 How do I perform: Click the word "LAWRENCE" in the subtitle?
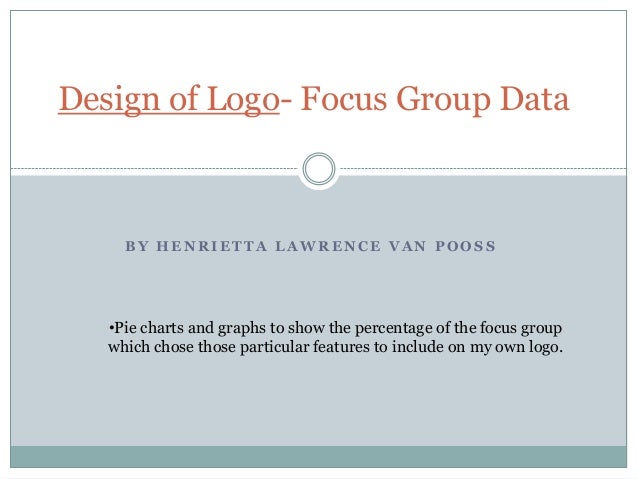pyautogui.click(x=328, y=246)
